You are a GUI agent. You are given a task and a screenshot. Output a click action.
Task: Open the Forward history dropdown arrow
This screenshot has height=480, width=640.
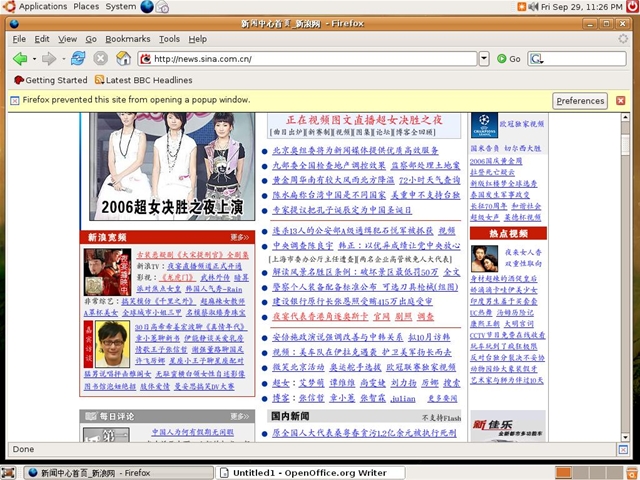point(64,59)
